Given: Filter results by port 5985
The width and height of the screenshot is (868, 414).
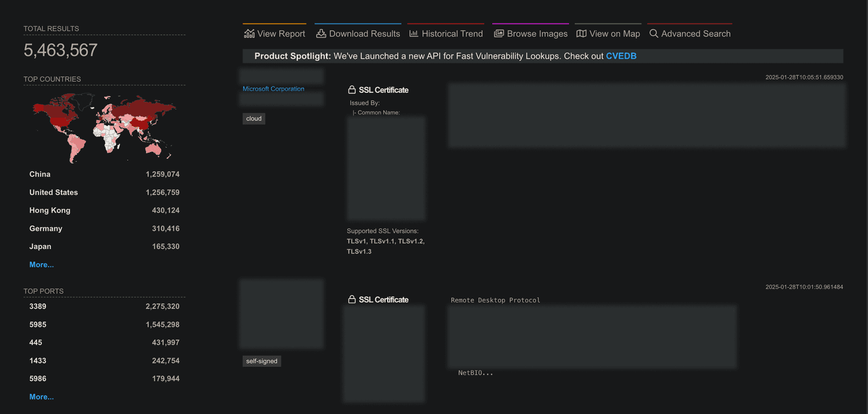Looking at the screenshot, I should coord(38,325).
